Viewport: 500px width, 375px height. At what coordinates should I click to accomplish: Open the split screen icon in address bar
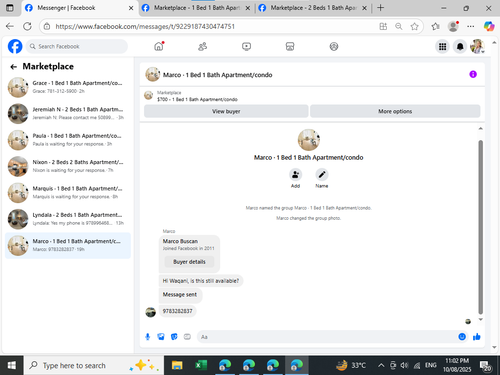pyautogui.click(x=383, y=26)
